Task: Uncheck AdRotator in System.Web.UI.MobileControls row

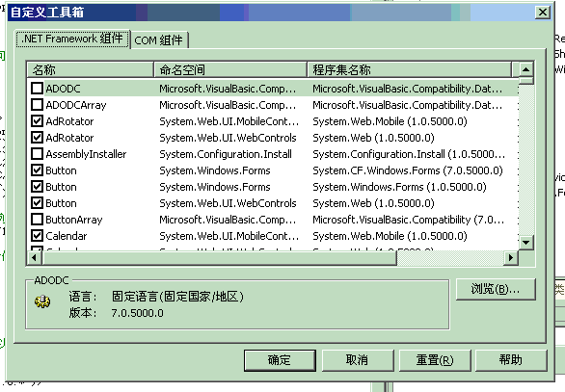Action: 37,121
